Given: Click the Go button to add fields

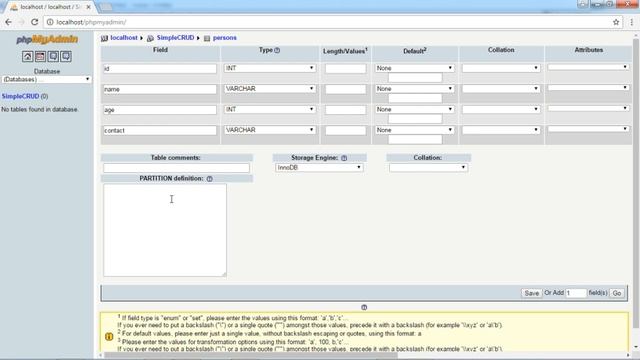Looking at the screenshot, I should (617, 293).
